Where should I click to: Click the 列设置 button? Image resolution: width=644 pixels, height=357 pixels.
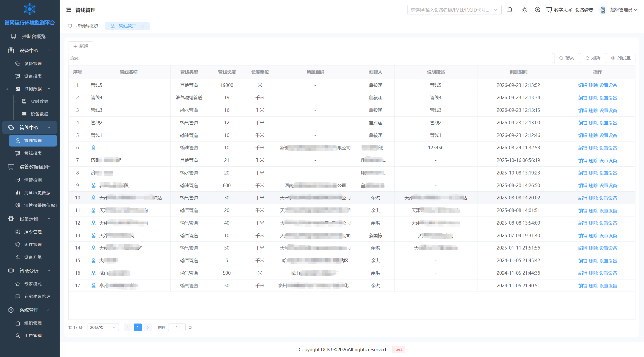pos(621,58)
